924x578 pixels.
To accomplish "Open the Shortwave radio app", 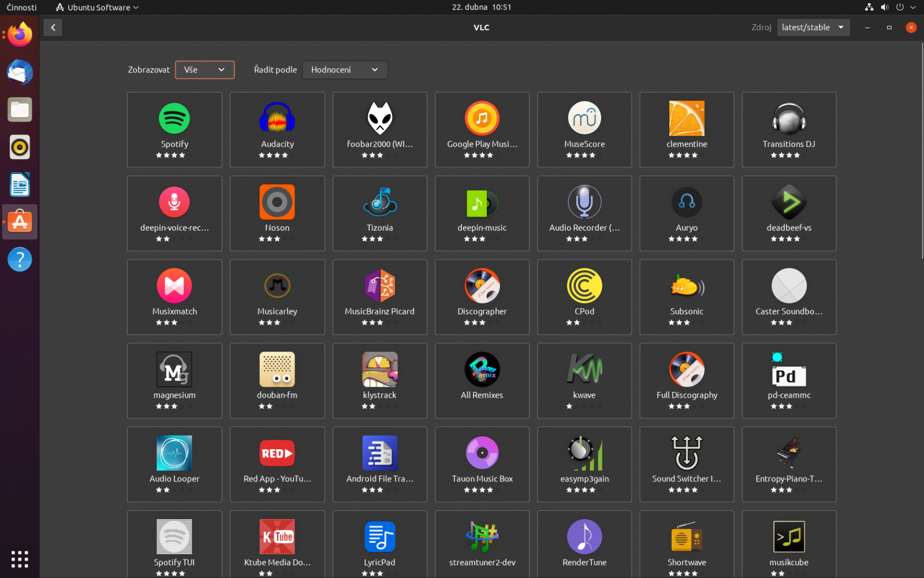I will click(686, 543).
